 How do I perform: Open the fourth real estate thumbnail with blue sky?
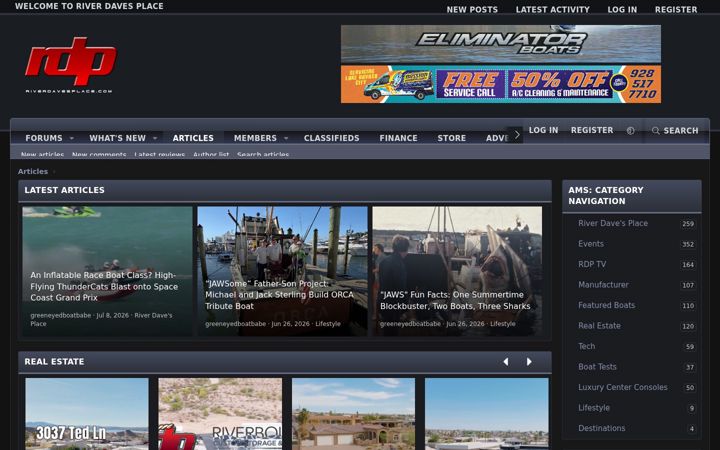point(487,414)
